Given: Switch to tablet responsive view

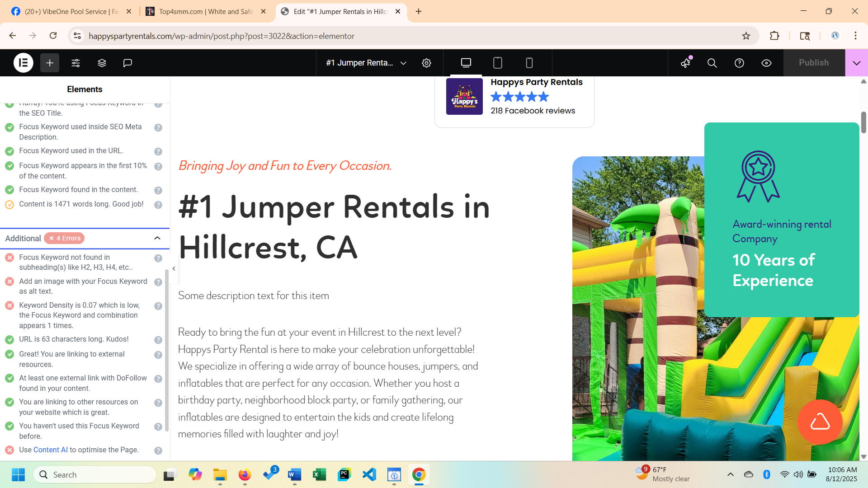Looking at the screenshot, I should [x=498, y=63].
